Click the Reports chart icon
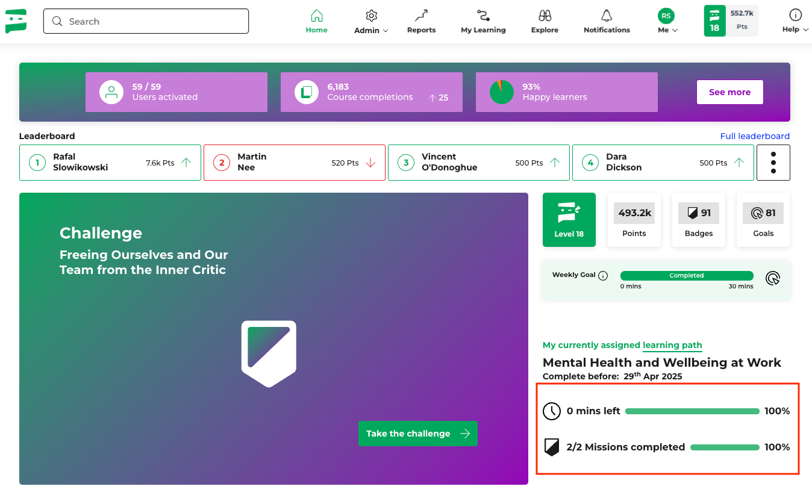This screenshot has height=504, width=812. point(421,16)
